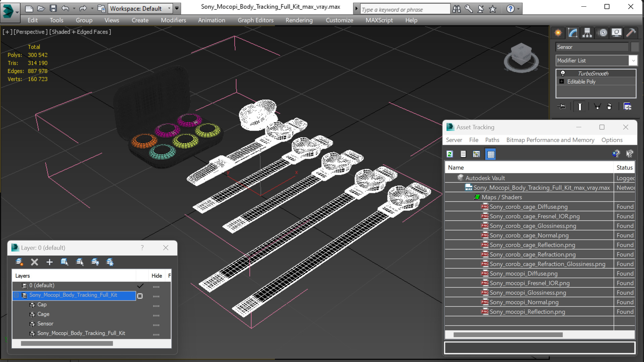Expand the Workspace Default dropdown
This screenshot has height=362, width=644.
[x=169, y=8]
